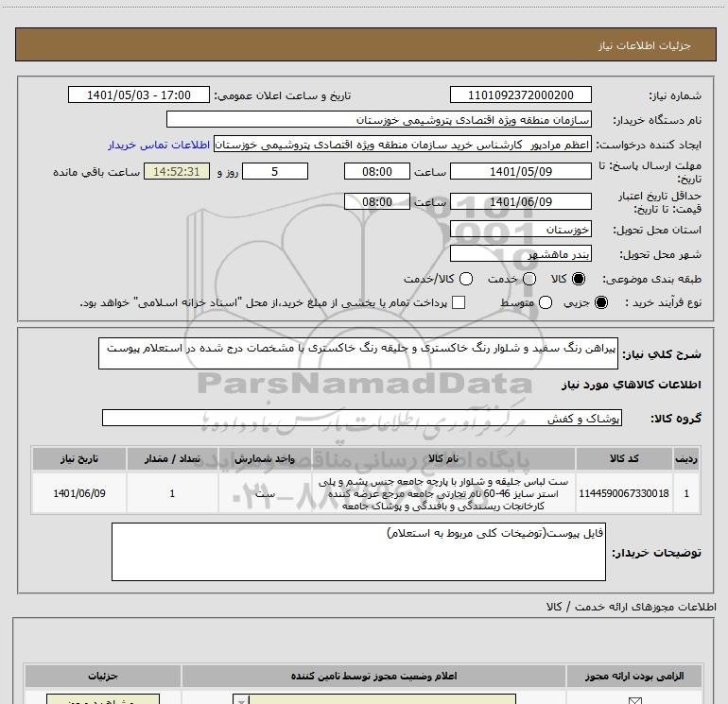Click the quantity cell showing 1
The height and width of the screenshot is (704, 728).
coord(172,493)
